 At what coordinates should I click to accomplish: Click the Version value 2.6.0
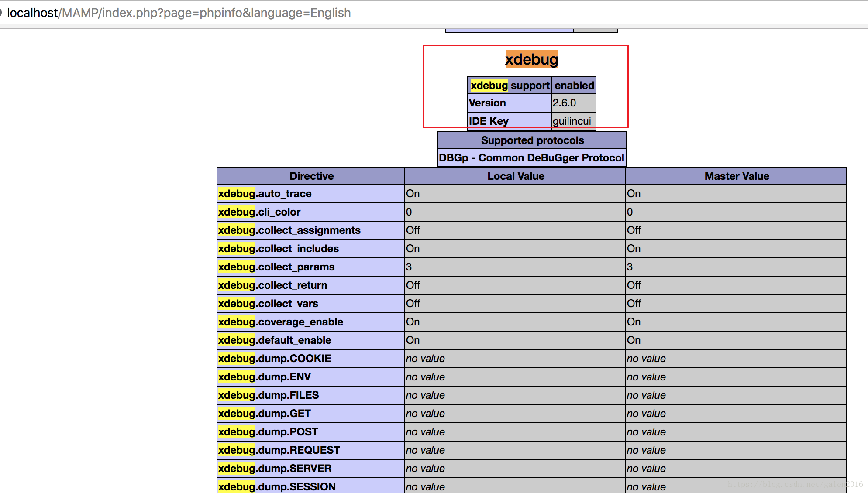coord(564,103)
